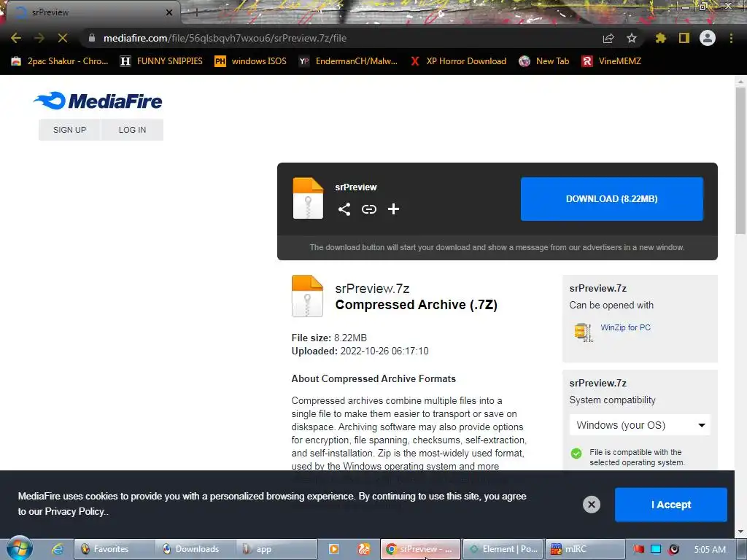Image resolution: width=747 pixels, height=560 pixels.
Task: Open the VineMEMZ bookmark
Action: pos(611,61)
